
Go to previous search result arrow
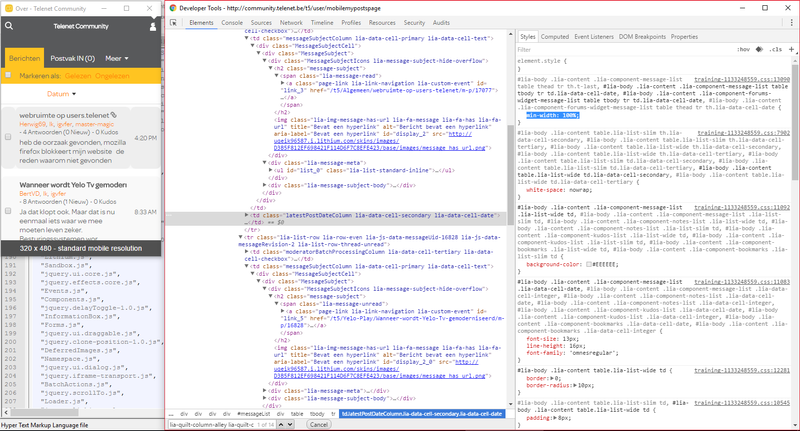pos(280,424)
